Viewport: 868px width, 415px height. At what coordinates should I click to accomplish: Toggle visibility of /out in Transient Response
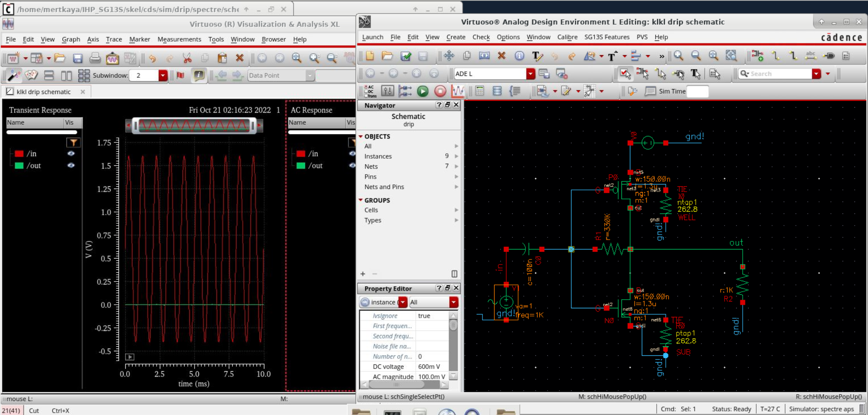pos(71,165)
